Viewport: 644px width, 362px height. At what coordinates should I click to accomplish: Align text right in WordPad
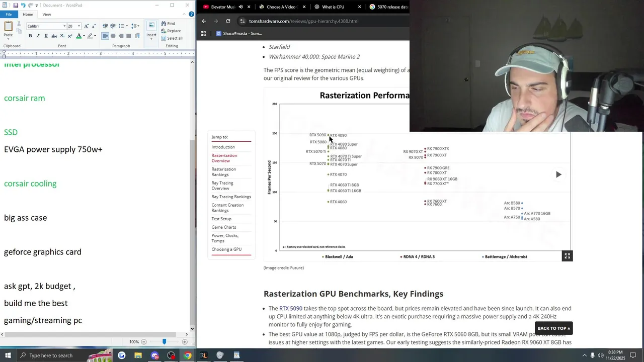click(x=121, y=36)
